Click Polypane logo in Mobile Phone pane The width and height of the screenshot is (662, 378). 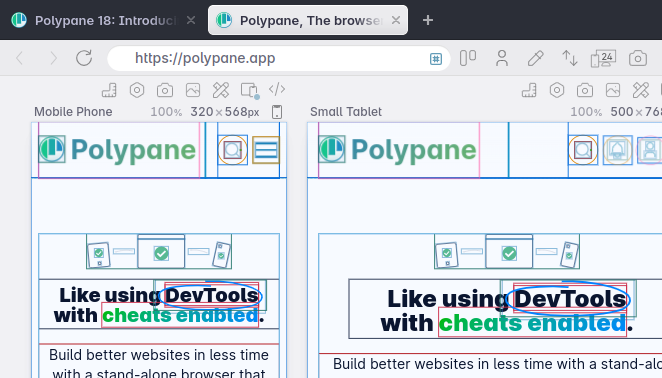click(118, 150)
